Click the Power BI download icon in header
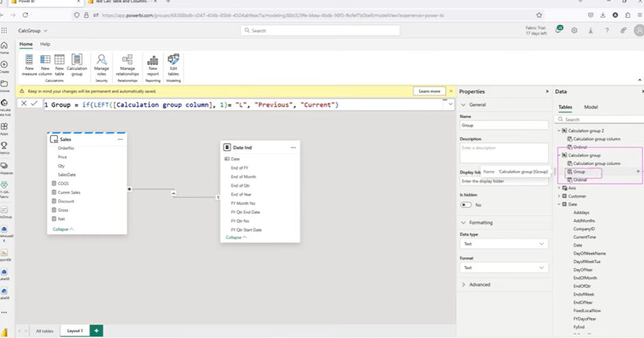 point(591,31)
